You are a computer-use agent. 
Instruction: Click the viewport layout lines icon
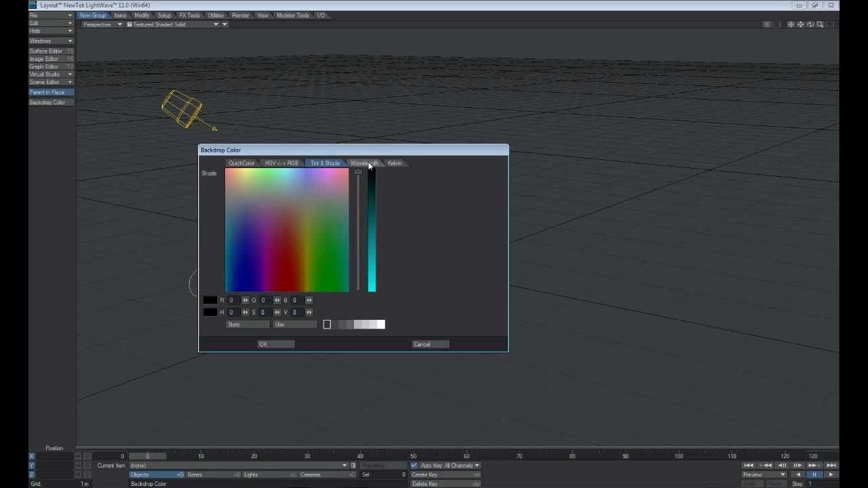(x=767, y=24)
